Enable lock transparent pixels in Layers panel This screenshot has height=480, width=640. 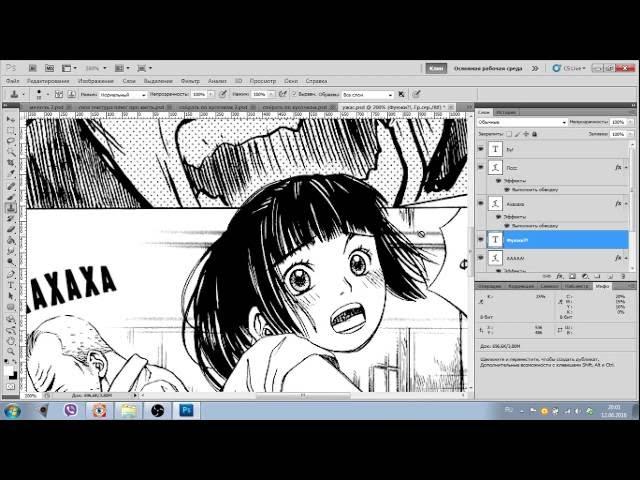pyautogui.click(x=509, y=134)
